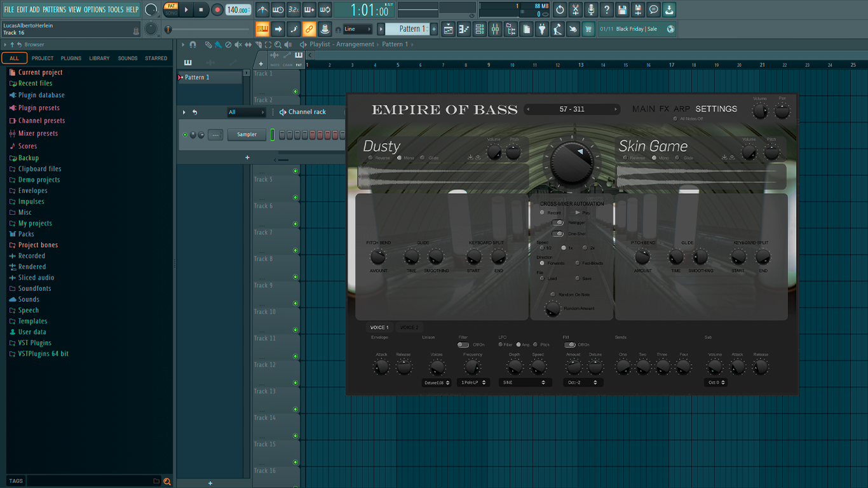Select the mute tool in Playlist toolbar

tap(238, 44)
